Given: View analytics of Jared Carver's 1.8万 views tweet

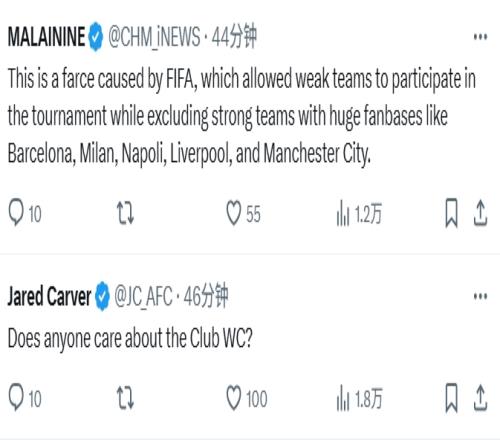Looking at the screenshot, I should point(359,398).
